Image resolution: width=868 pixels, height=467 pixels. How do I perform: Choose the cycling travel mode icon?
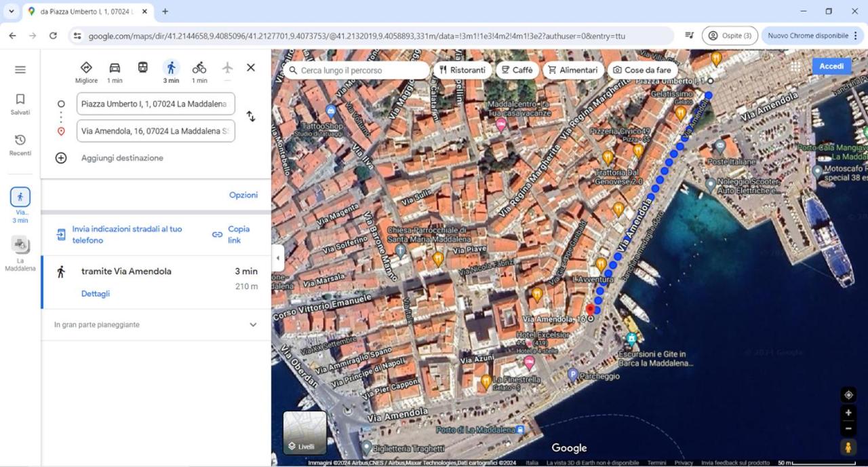pos(199,68)
